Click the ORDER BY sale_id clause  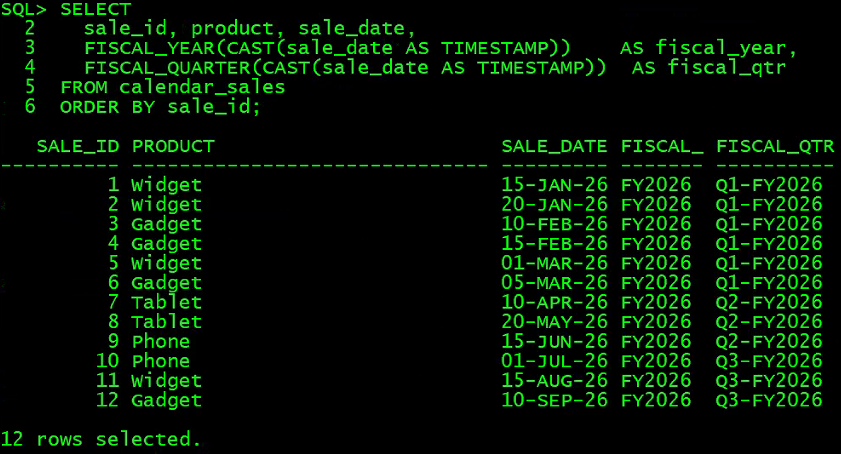click(x=160, y=107)
